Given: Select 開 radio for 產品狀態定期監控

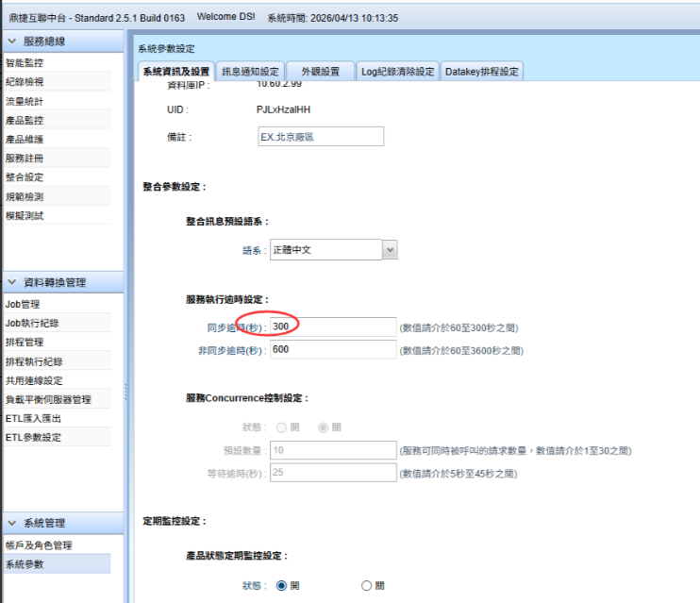Looking at the screenshot, I should [280, 586].
